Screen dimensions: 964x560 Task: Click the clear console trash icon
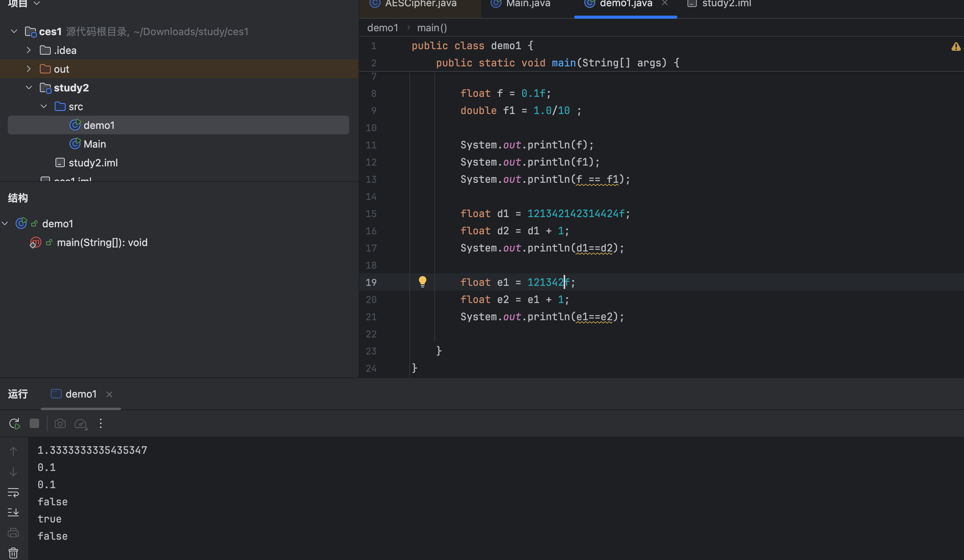(x=13, y=553)
